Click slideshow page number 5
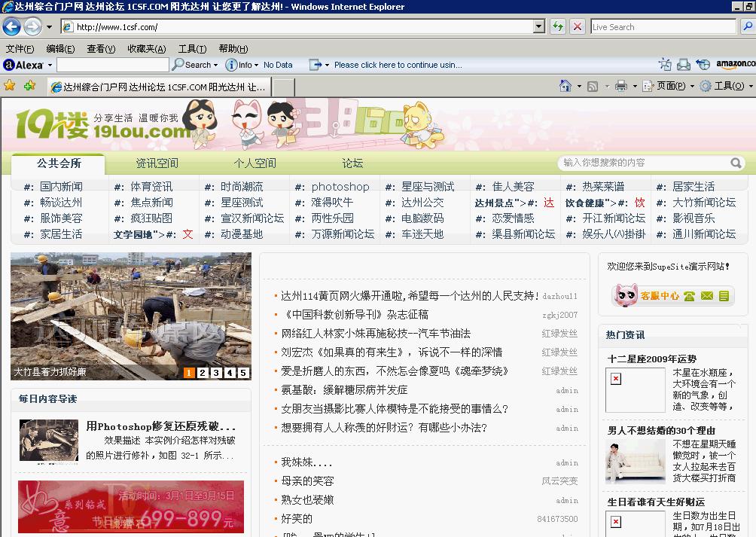The height and width of the screenshot is (537, 756). [x=243, y=373]
